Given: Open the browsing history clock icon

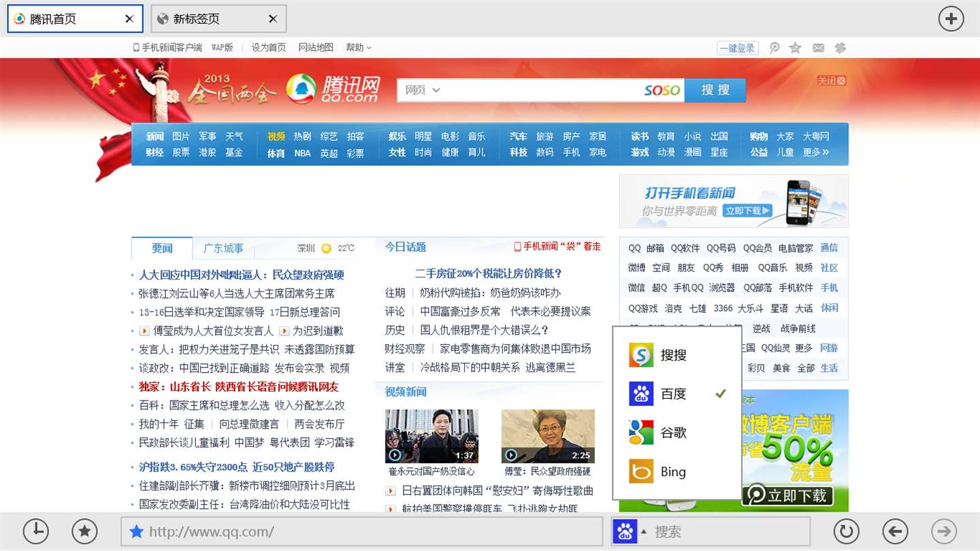Looking at the screenshot, I should click(x=35, y=531).
